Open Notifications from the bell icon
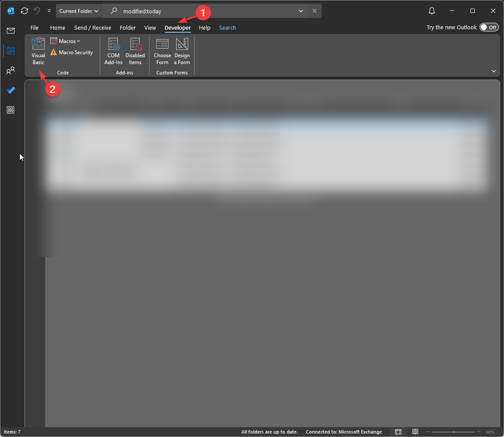The height and width of the screenshot is (437, 504). [431, 11]
